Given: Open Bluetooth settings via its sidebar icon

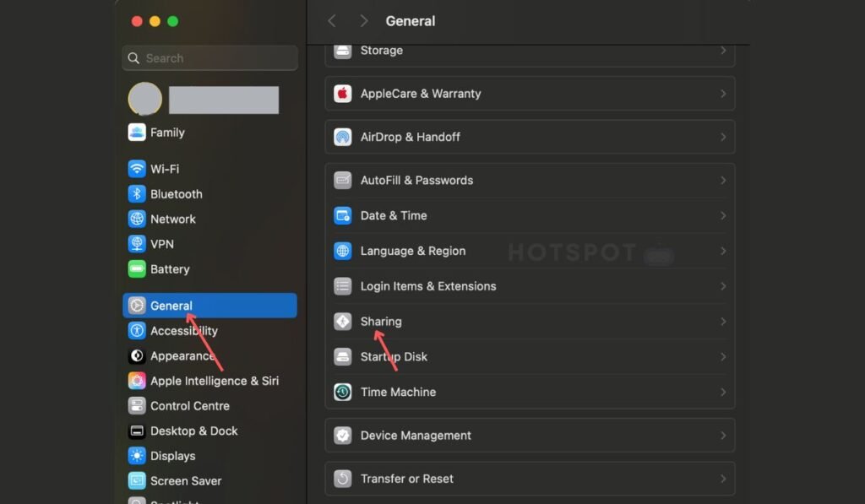Looking at the screenshot, I should pos(137,193).
